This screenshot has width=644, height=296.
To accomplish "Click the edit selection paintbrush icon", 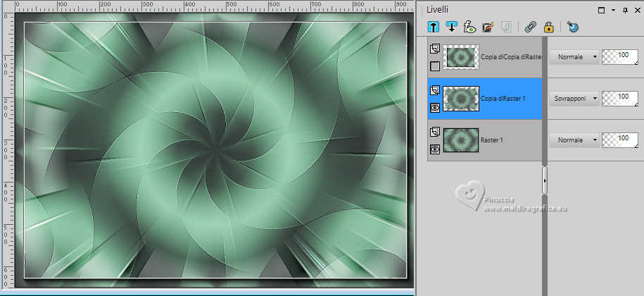I will [x=488, y=27].
